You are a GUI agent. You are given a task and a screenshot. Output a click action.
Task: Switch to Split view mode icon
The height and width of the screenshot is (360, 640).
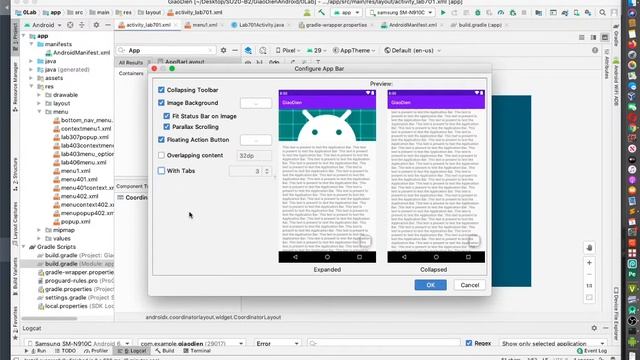[593, 37]
